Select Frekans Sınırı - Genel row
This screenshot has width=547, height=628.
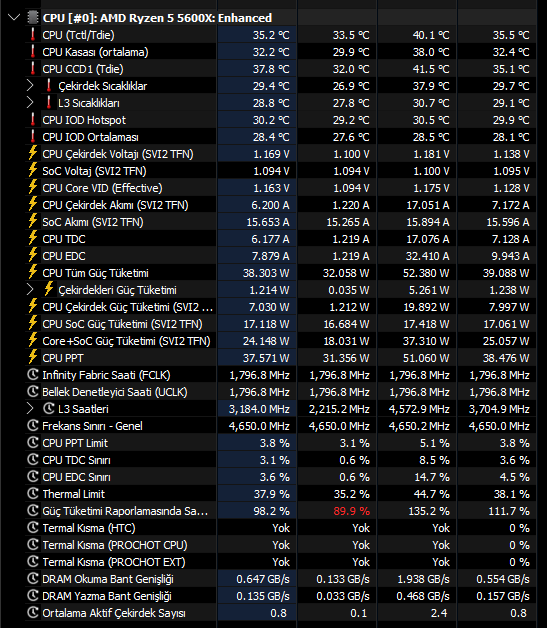click(x=281, y=426)
